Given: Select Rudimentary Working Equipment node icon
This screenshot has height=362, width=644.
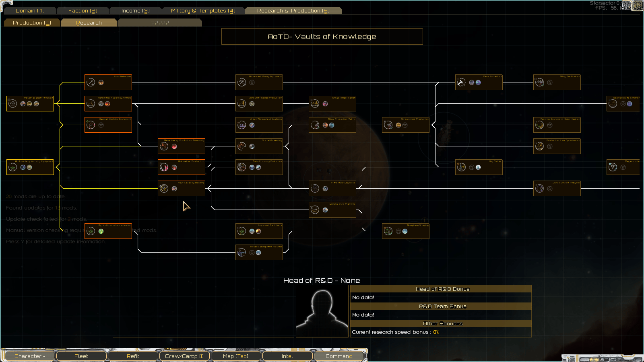Looking at the screenshot, I should (13, 167).
